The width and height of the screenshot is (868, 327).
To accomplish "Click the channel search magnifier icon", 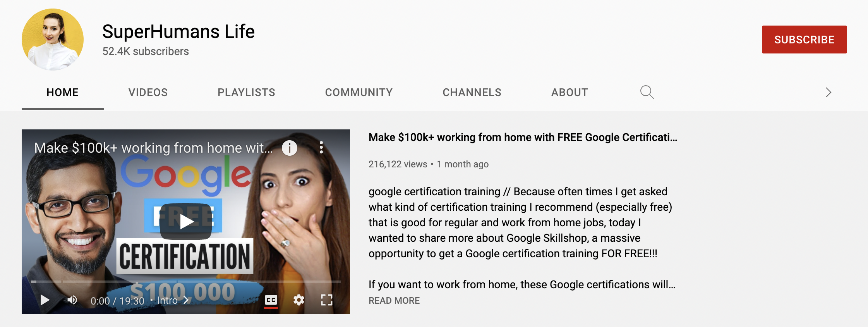I will [x=647, y=92].
